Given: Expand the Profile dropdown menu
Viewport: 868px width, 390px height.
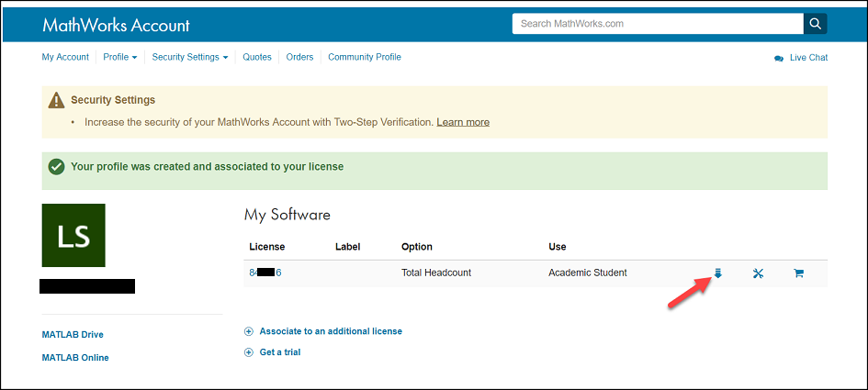Looking at the screenshot, I should (x=120, y=57).
